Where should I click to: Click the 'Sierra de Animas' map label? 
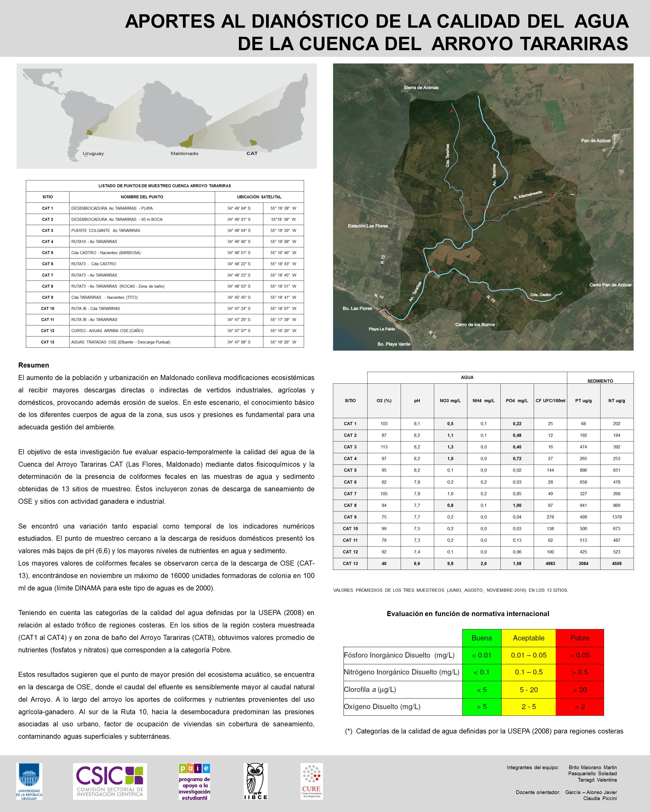click(421, 87)
